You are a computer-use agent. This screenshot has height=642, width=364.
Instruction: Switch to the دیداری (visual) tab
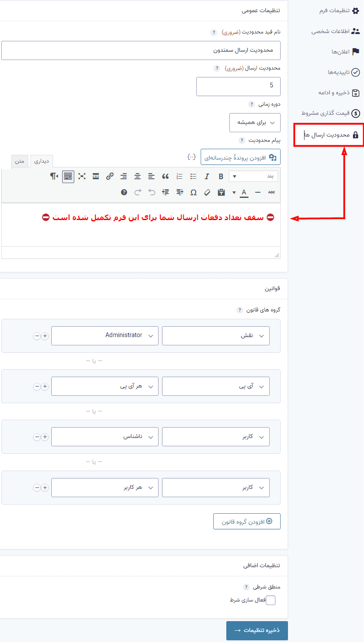pyautogui.click(x=42, y=161)
